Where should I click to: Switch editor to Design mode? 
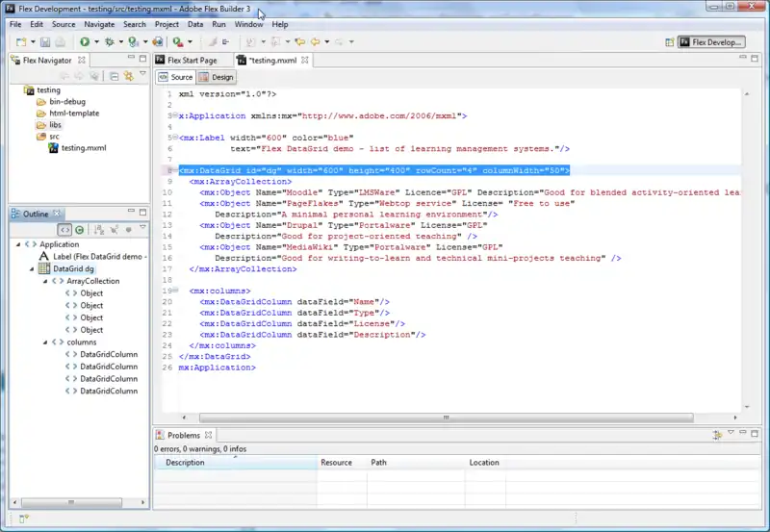(218, 77)
